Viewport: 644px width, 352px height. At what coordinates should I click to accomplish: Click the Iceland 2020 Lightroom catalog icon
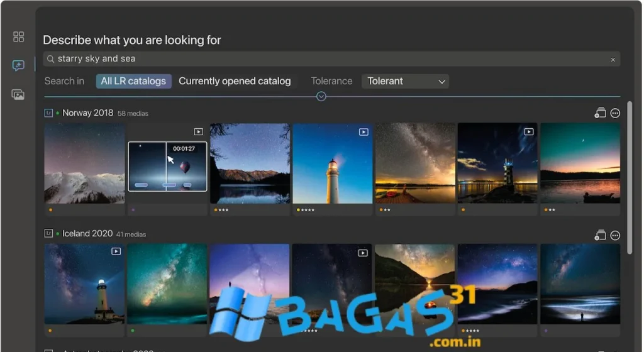pos(48,233)
